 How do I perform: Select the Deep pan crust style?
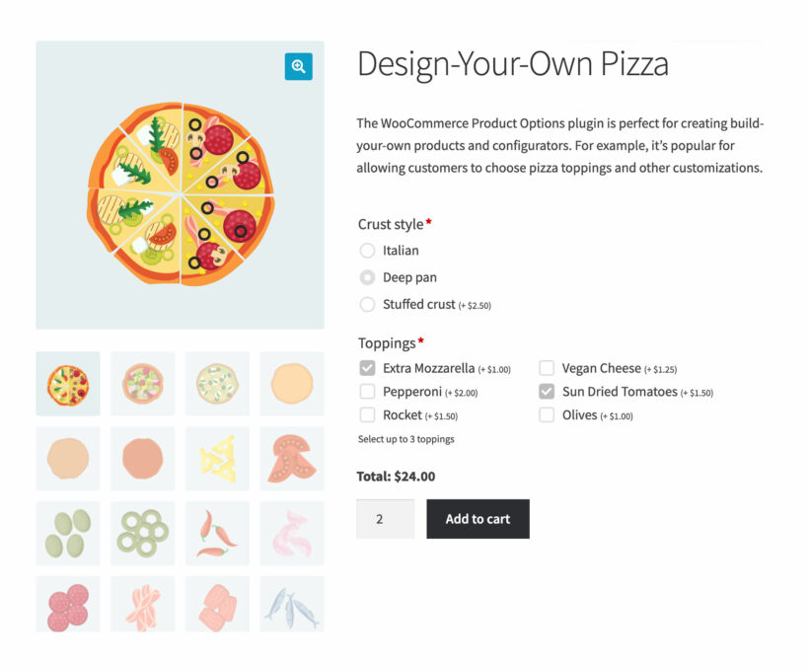point(366,277)
